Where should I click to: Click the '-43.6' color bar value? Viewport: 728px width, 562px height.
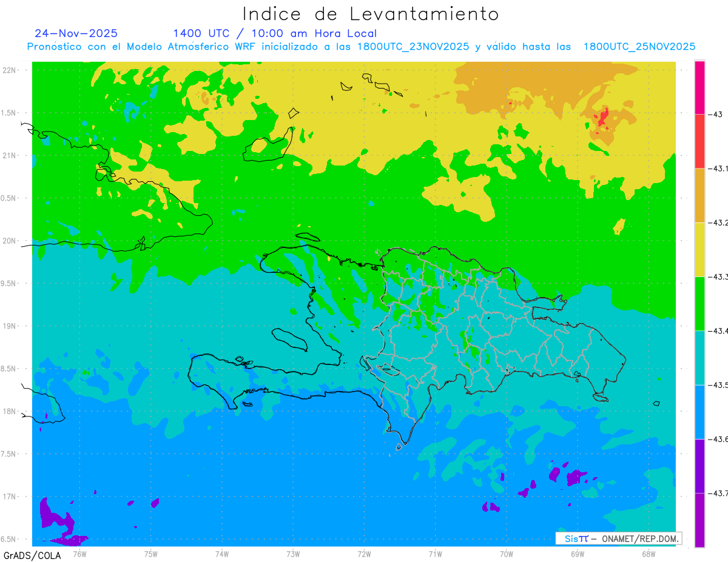pyautogui.click(x=718, y=439)
